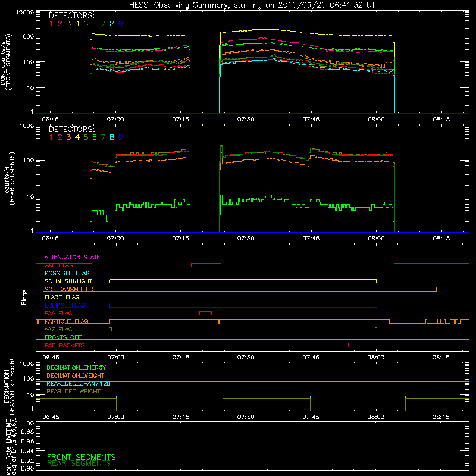Click the PARTICLE_FLAG label
Image resolution: width=476 pixels, height=476 pixels.
click(x=67, y=321)
